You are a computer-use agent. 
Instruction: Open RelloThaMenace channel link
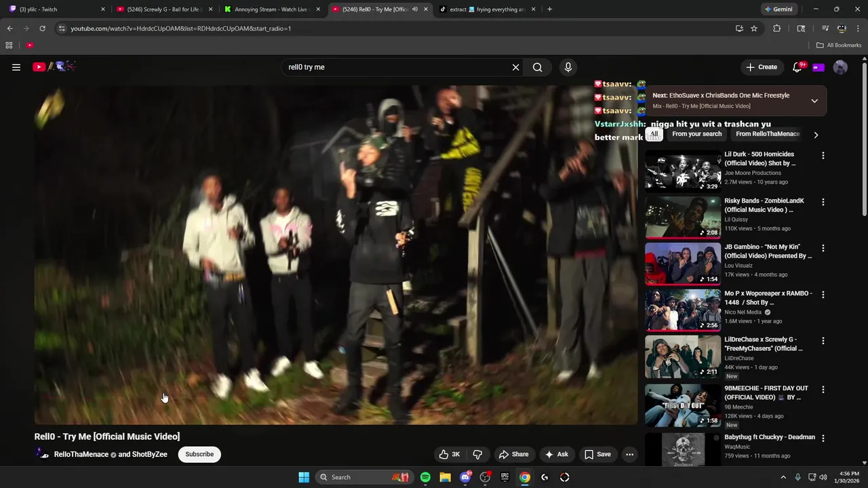(81, 454)
